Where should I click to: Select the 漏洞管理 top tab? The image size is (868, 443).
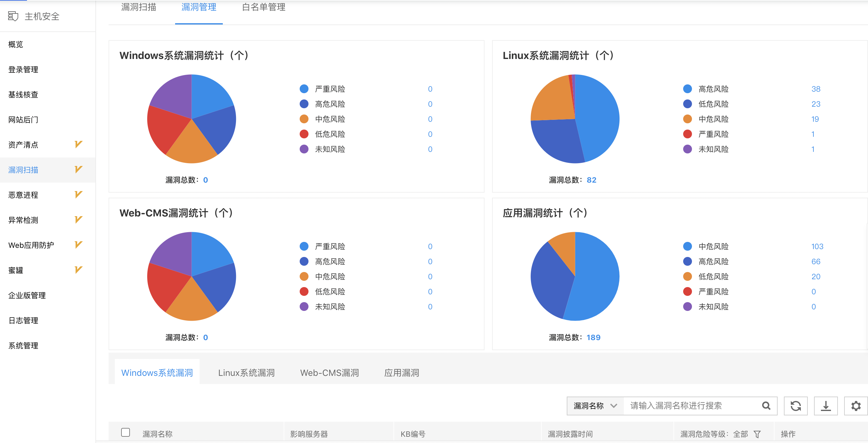(199, 7)
